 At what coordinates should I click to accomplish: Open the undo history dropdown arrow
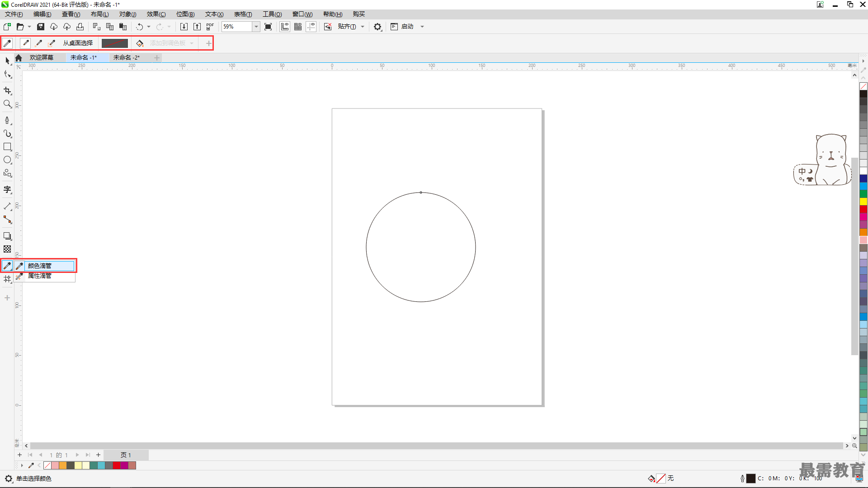pyautogui.click(x=149, y=27)
